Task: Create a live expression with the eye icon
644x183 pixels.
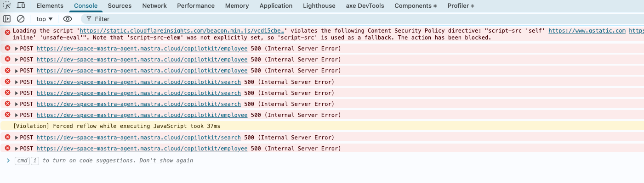Action: click(68, 19)
